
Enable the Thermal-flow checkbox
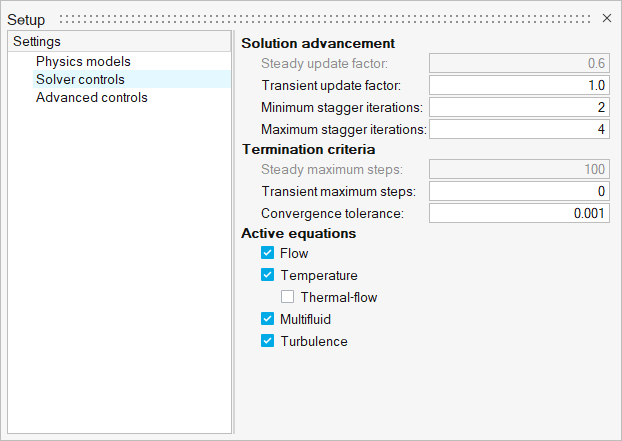coord(288,297)
